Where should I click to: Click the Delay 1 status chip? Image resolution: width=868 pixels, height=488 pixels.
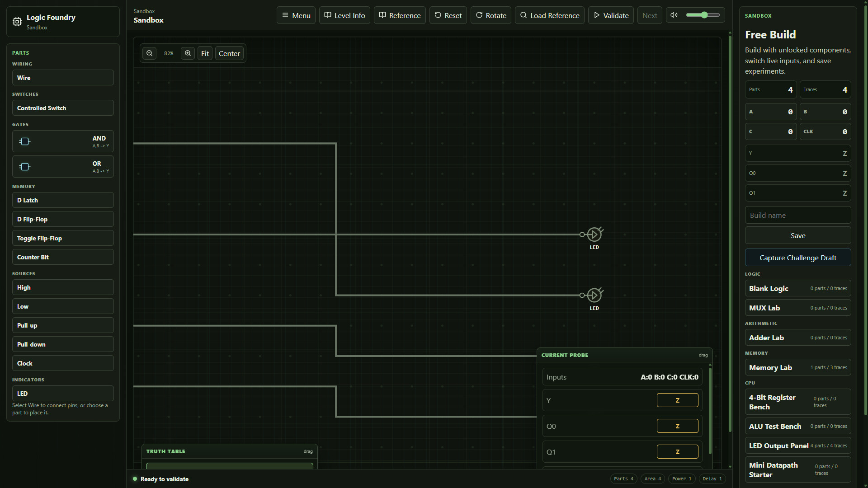712,479
